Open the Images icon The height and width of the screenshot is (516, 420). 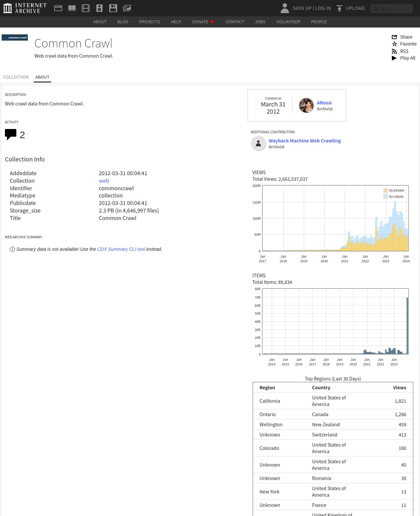pyautogui.click(x=127, y=8)
